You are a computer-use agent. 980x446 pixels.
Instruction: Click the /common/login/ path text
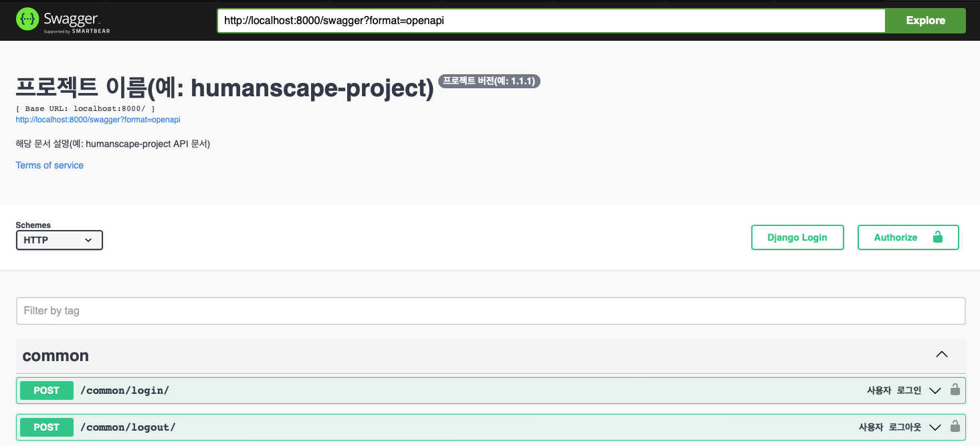[125, 391]
